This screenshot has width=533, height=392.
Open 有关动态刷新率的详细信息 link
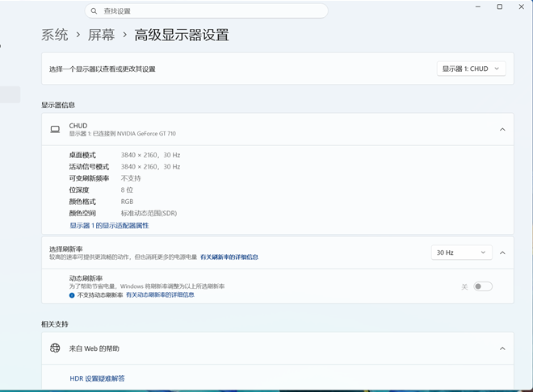[160, 294]
